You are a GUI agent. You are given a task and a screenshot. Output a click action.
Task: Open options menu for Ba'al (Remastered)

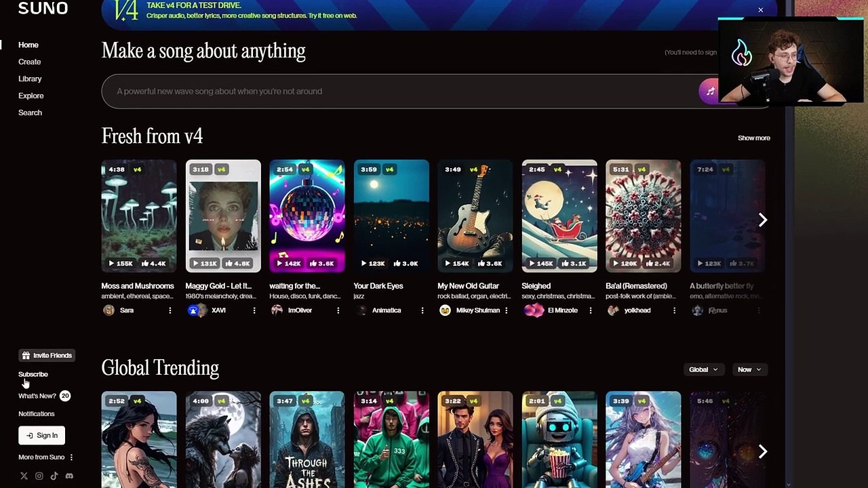tap(675, 310)
